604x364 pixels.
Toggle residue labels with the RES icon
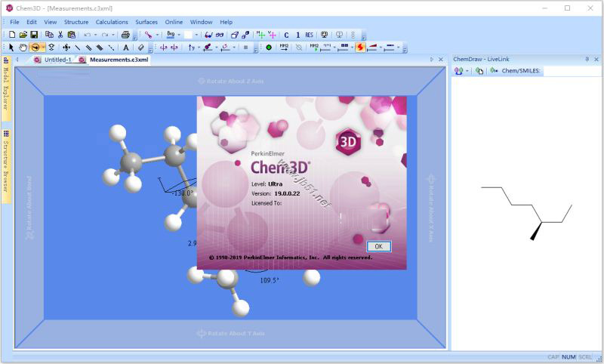click(309, 35)
